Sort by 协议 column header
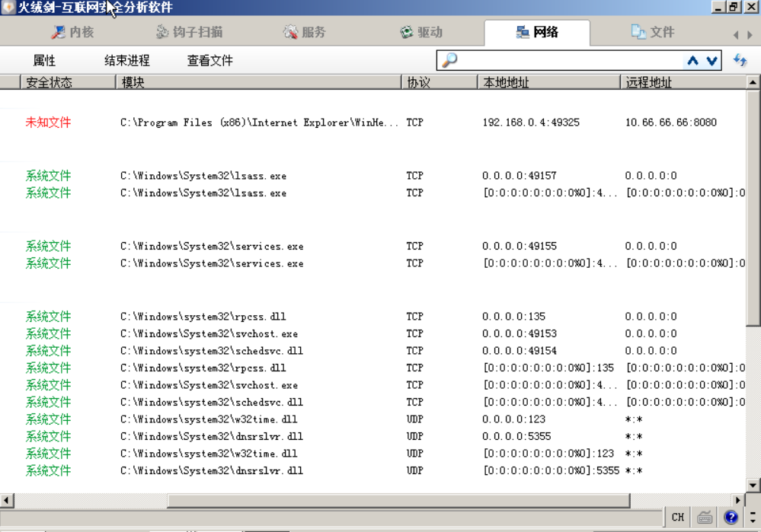The width and height of the screenshot is (761, 532). [440, 82]
